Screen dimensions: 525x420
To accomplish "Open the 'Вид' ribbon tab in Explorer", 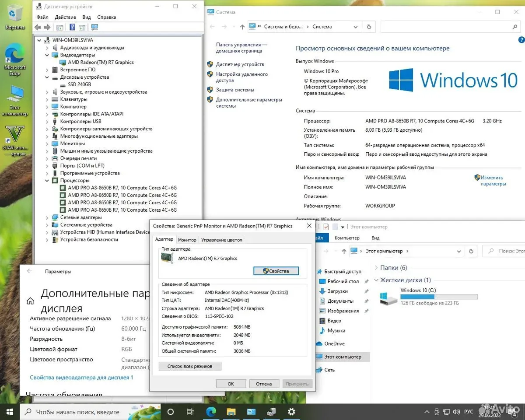I will click(x=375, y=238).
